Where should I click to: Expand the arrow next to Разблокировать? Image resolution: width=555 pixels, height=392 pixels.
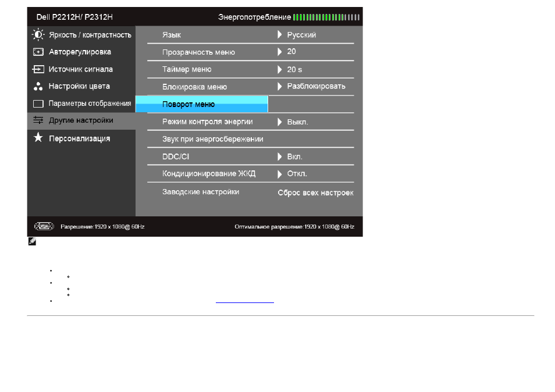(x=280, y=86)
